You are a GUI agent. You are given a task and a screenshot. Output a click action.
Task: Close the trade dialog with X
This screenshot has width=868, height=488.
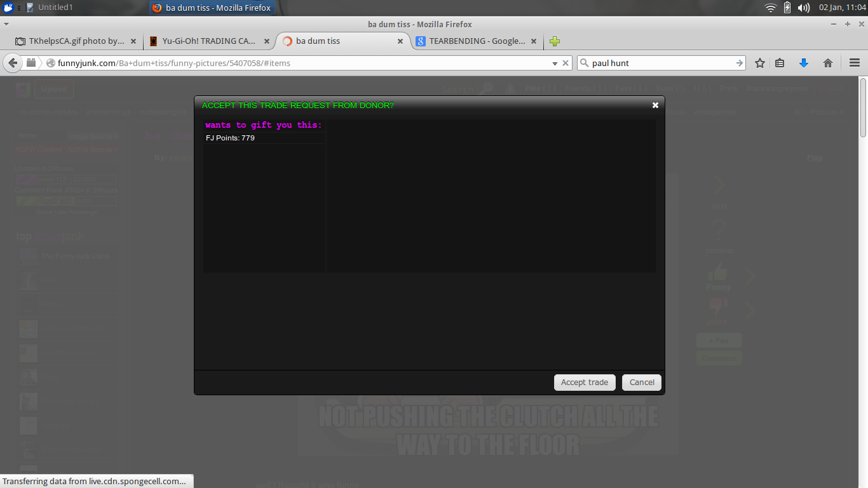655,105
